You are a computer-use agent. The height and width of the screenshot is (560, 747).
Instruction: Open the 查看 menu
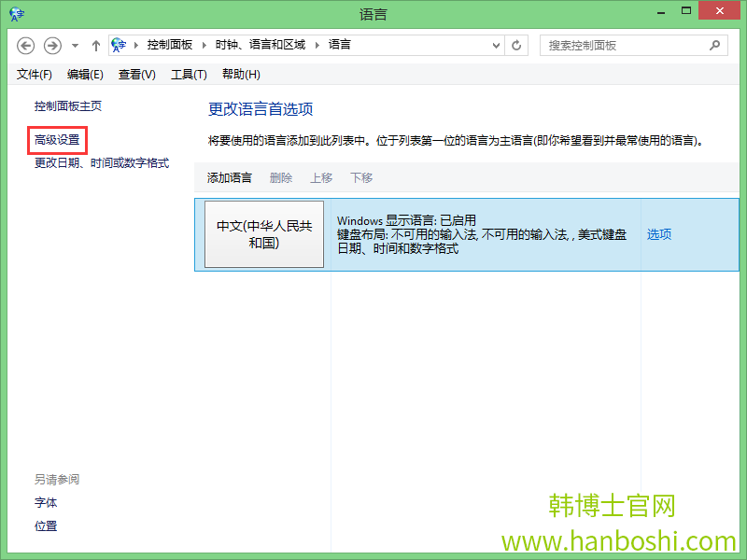click(136, 74)
